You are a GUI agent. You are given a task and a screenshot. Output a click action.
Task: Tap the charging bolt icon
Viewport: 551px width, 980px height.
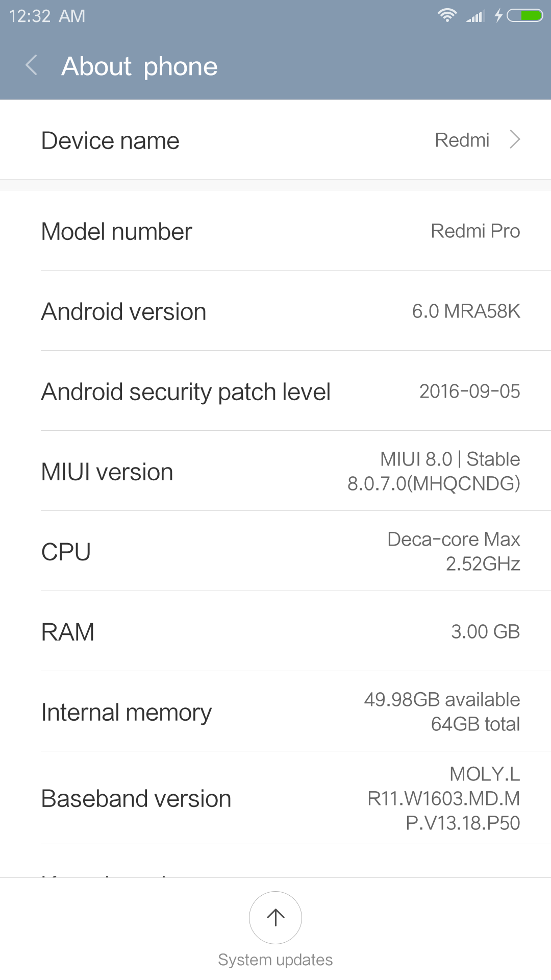498,16
